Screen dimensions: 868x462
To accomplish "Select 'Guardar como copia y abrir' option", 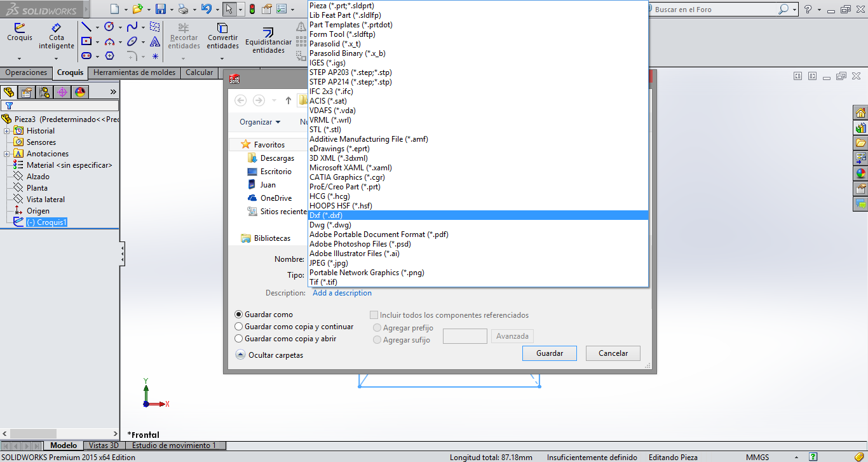I will (x=239, y=339).
